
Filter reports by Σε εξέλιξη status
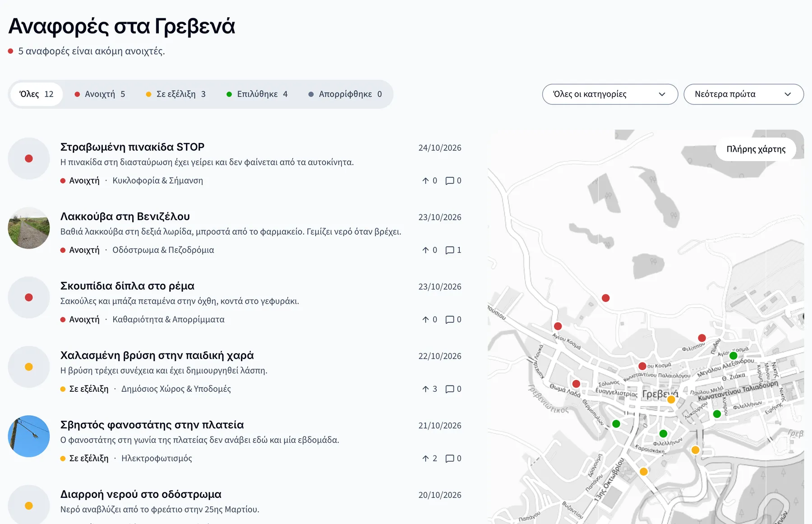click(x=176, y=94)
